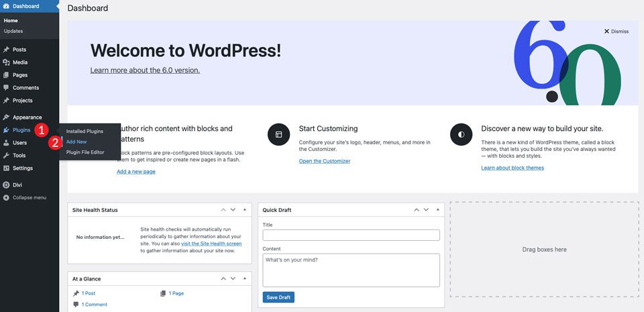This screenshot has height=312, width=644.
Task: Click the pushpin icon beside 1 Post
Action: click(x=76, y=293)
